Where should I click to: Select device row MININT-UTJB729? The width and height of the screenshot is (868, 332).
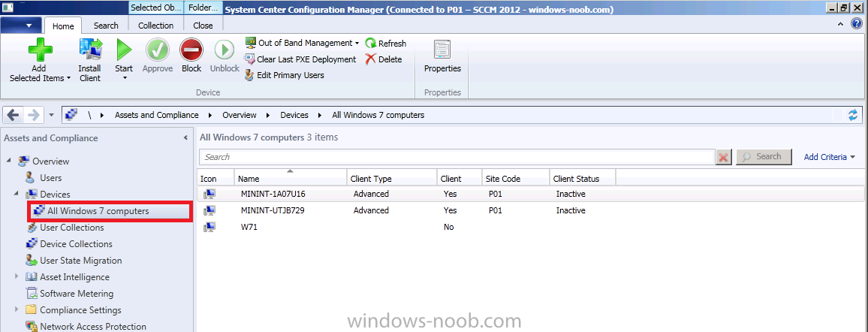point(530,210)
